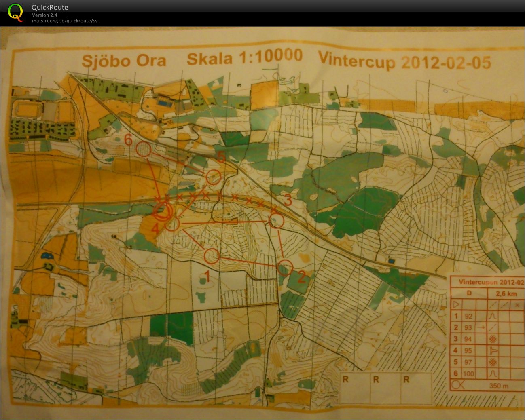
Task: Click the Vintercup 2012-02-05 heading
Action: tap(404, 61)
